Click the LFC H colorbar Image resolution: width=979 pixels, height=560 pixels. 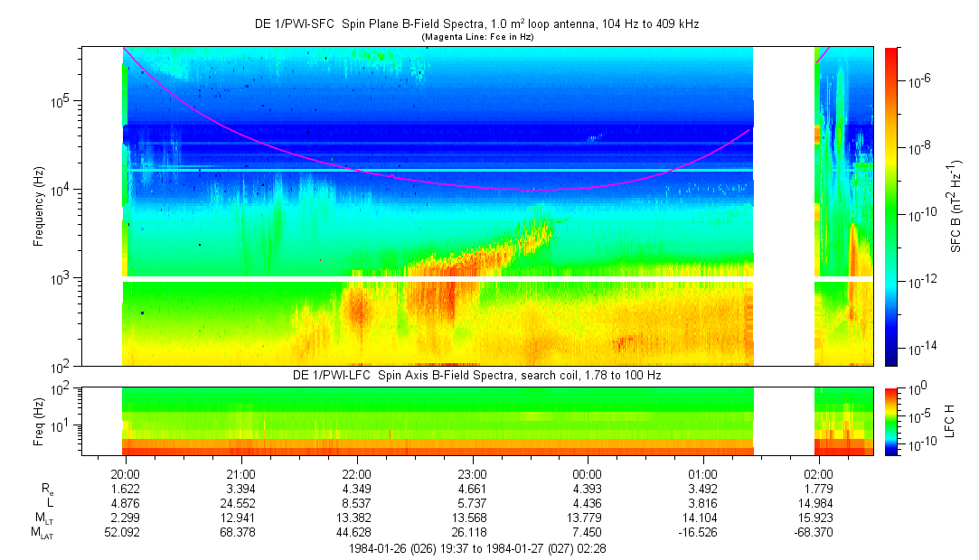click(890, 421)
